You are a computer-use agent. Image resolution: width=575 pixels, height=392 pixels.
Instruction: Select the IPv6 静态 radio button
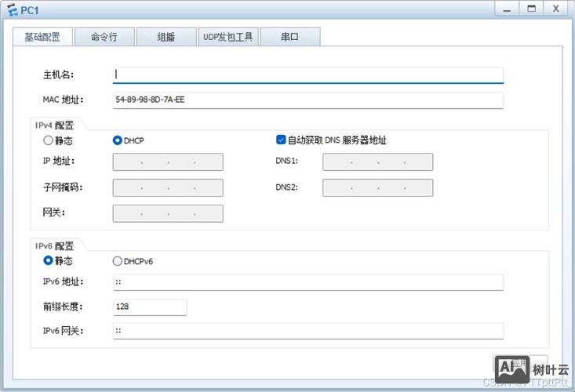coord(48,260)
